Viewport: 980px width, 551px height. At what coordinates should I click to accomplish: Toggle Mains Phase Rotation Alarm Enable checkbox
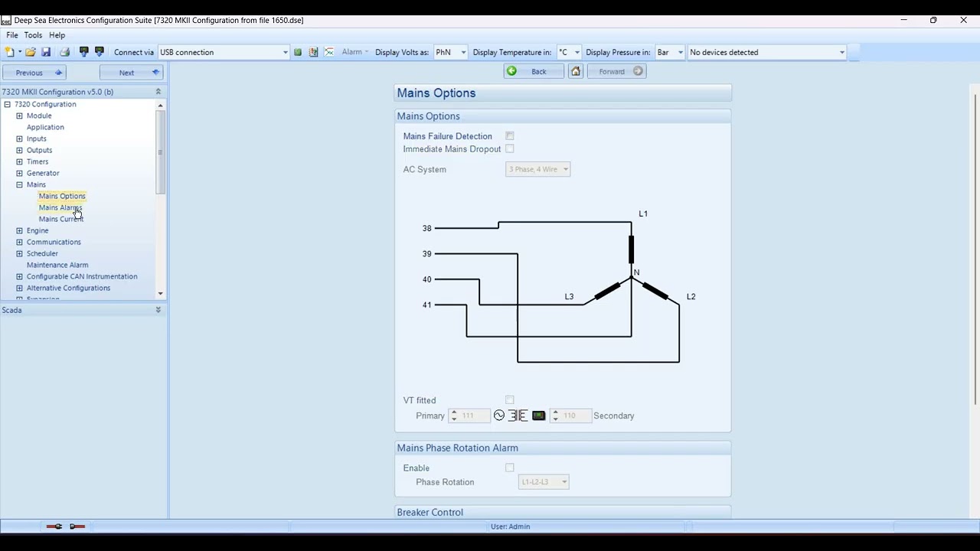pyautogui.click(x=510, y=468)
